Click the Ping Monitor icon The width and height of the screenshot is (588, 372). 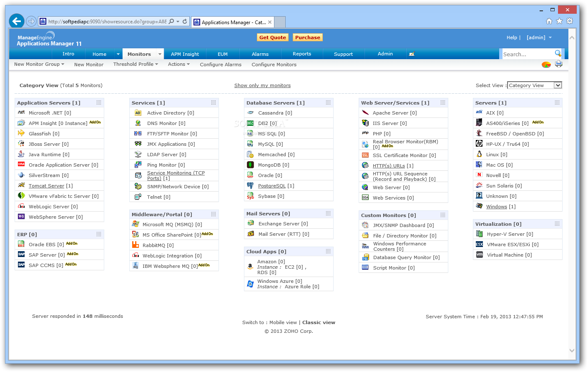138,165
